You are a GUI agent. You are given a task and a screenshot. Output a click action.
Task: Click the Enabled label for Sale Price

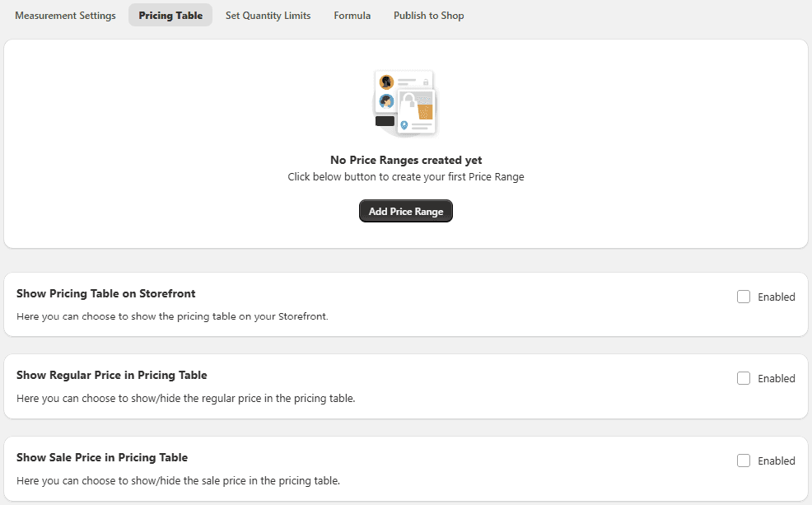click(x=777, y=461)
